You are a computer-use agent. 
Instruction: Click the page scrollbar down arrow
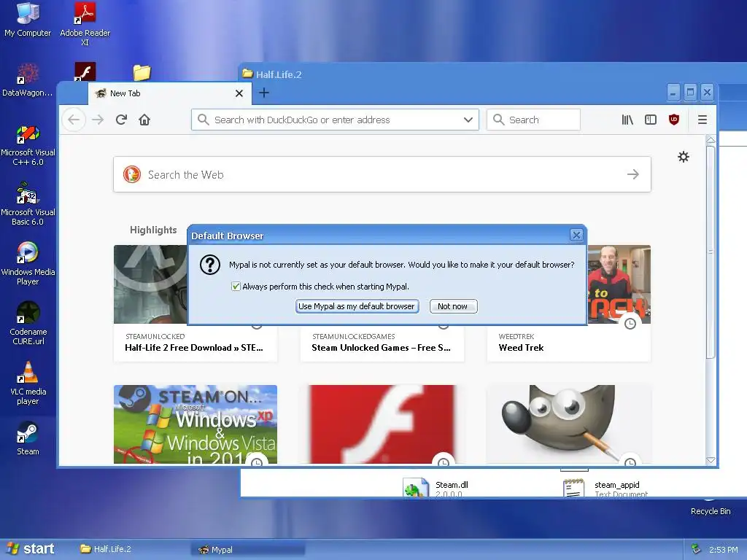pos(711,460)
